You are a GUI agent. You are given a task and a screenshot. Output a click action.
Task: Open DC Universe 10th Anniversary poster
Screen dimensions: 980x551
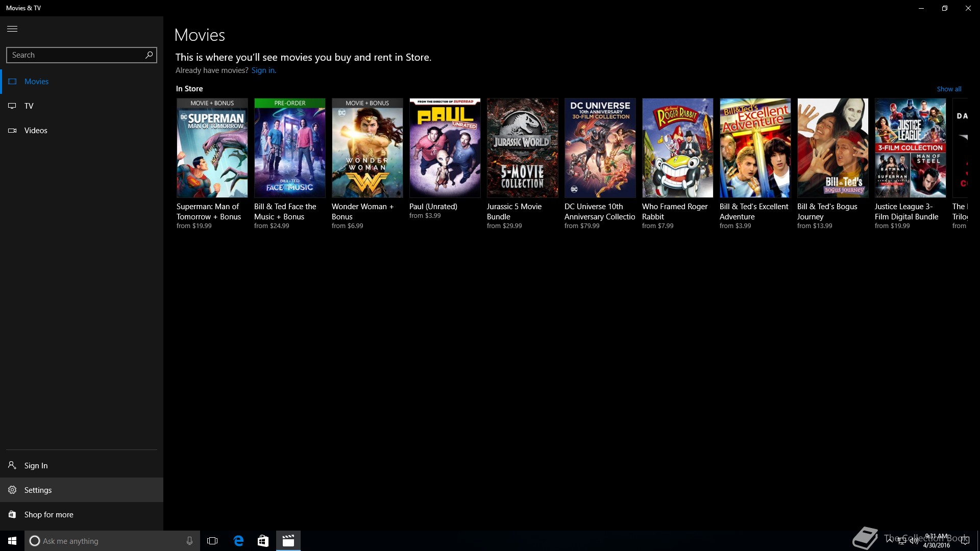tap(600, 148)
